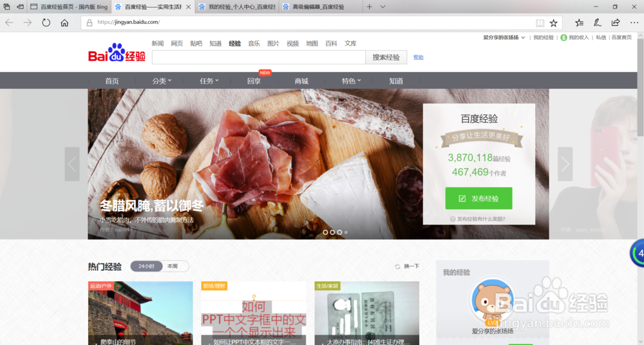This screenshot has width=644, height=345.
Task: Click the 搜索经验 button
Action: [x=386, y=57]
